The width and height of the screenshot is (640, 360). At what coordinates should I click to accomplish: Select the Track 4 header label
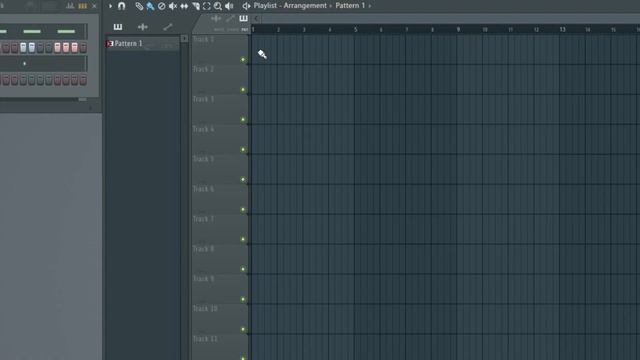tap(203, 129)
